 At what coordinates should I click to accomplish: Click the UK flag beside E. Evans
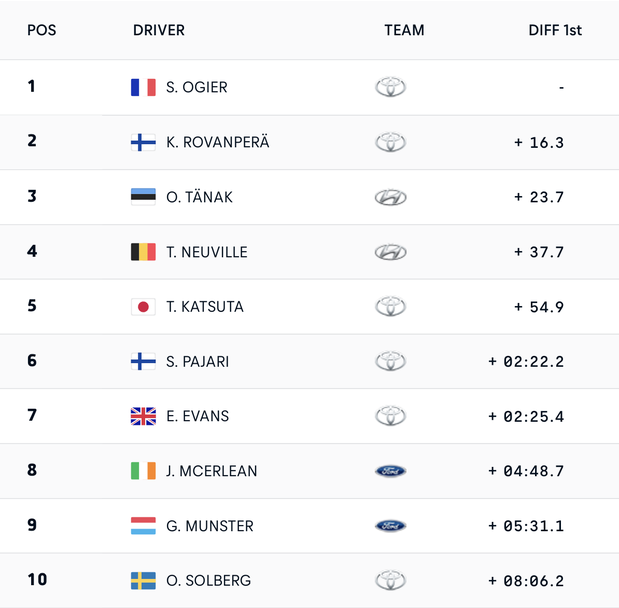click(143, 416)
